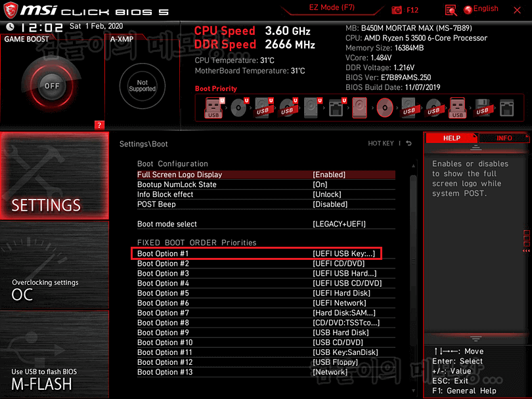The image size is (532, 399).
Task: Click the clock icon beside the time
Action: click(x=10, y=26)
